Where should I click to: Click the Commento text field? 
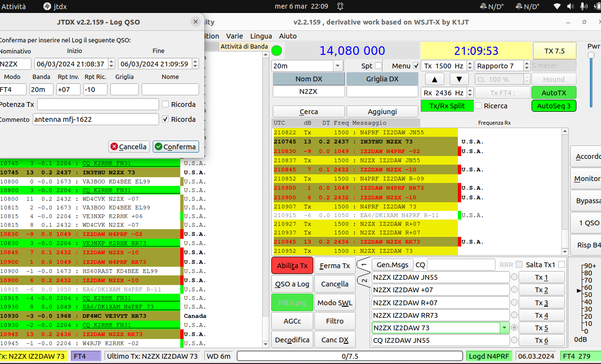click(x=96, y=119)
